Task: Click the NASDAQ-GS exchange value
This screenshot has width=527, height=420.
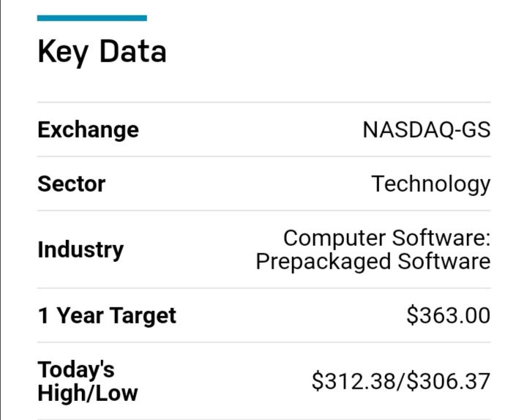Action: click(x=426, y=130)
